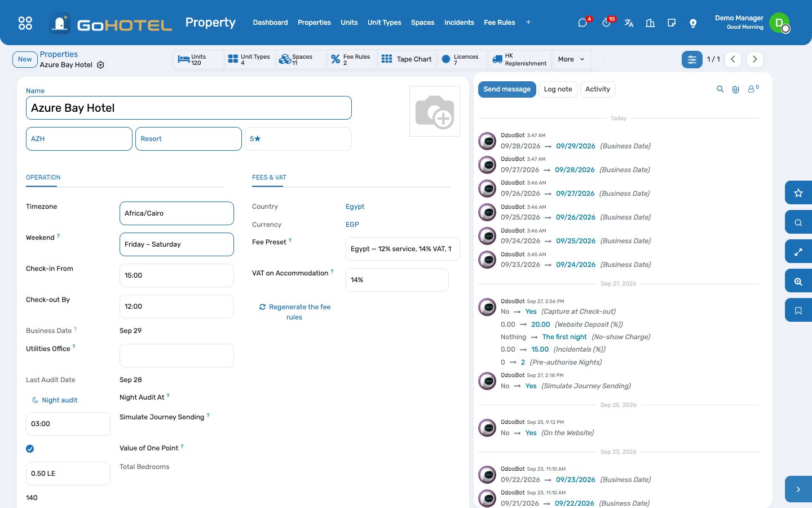Open the Timezone Africa/Cairo dropdown
Image resolution: width=812 pixels, height=508 pixels.
[x=176, y=213]
